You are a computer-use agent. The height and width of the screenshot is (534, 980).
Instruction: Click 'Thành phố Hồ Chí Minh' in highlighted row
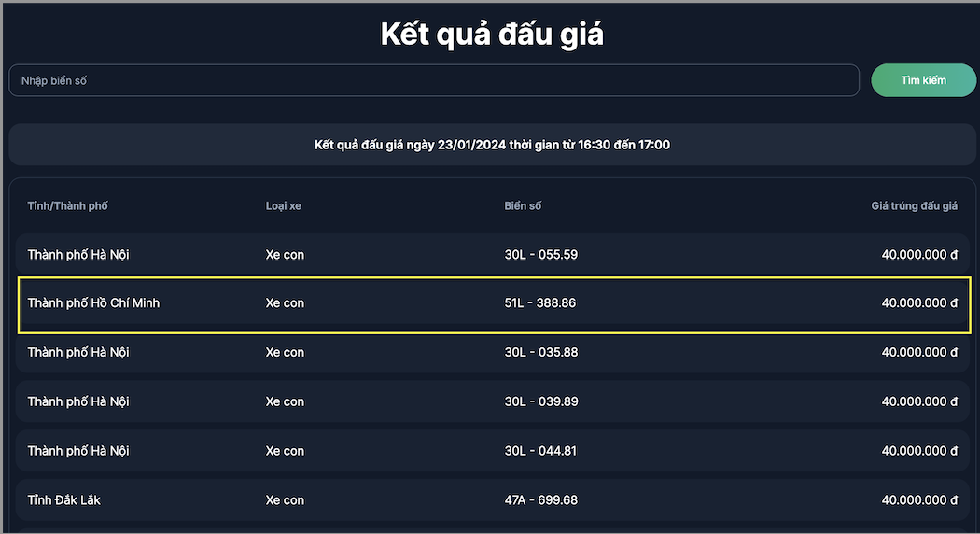[93, 303]
